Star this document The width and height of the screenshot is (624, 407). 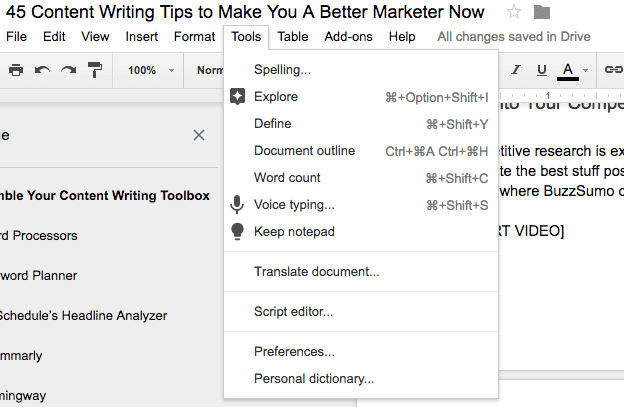(x=514, y=12)
